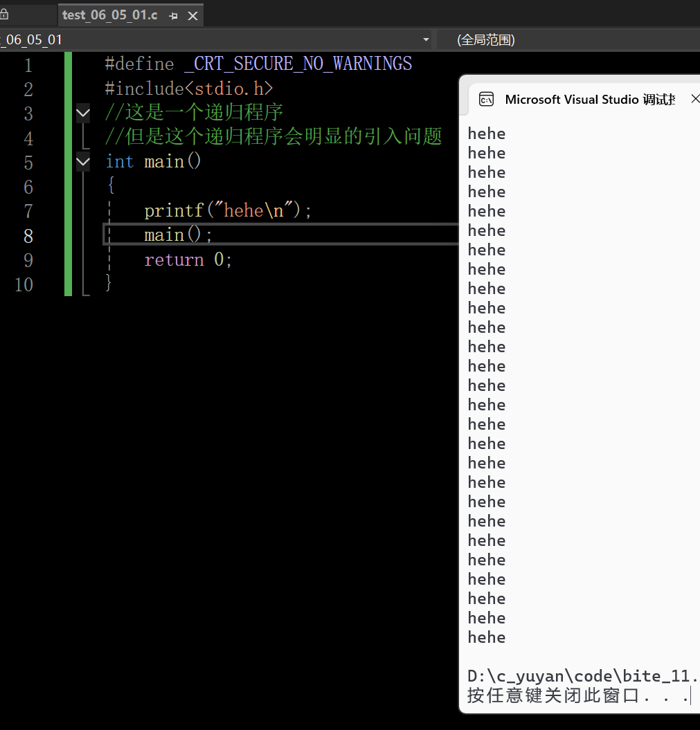Close the test_06_05_01.c editor tab
This screenshot has height=730, width=700.
[192, 17]
